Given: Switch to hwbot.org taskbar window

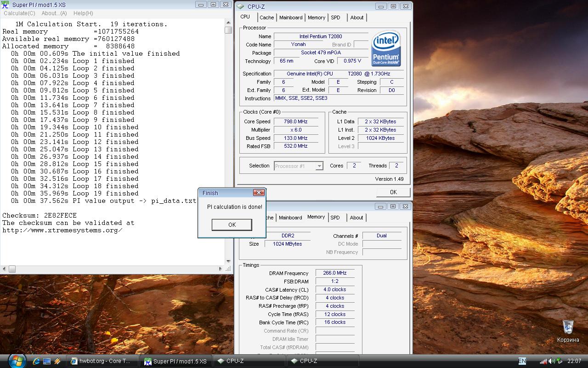Looking at the screenshot, I should tap(103, 361).
